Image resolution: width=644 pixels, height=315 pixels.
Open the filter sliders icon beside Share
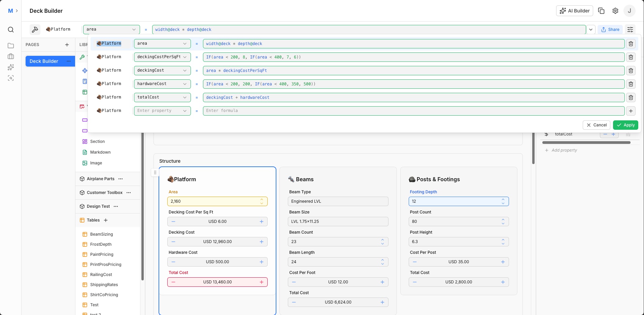[x=630, y=30]
